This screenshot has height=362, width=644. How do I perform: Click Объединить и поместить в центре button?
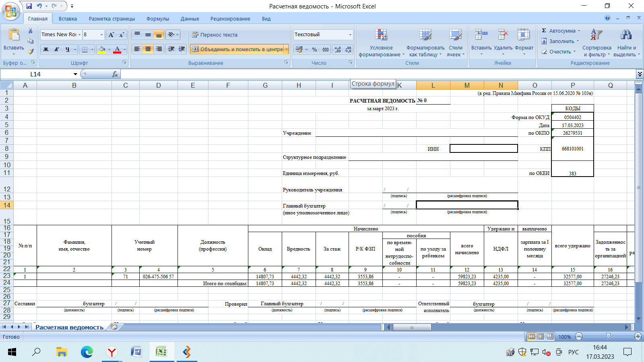coord(237,49)
